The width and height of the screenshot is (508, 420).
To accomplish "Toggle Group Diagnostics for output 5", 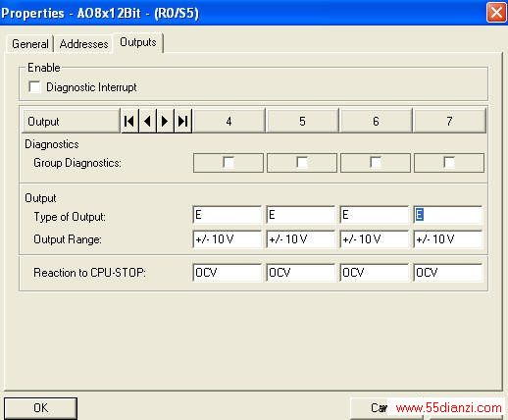I will tap(302, 162).
